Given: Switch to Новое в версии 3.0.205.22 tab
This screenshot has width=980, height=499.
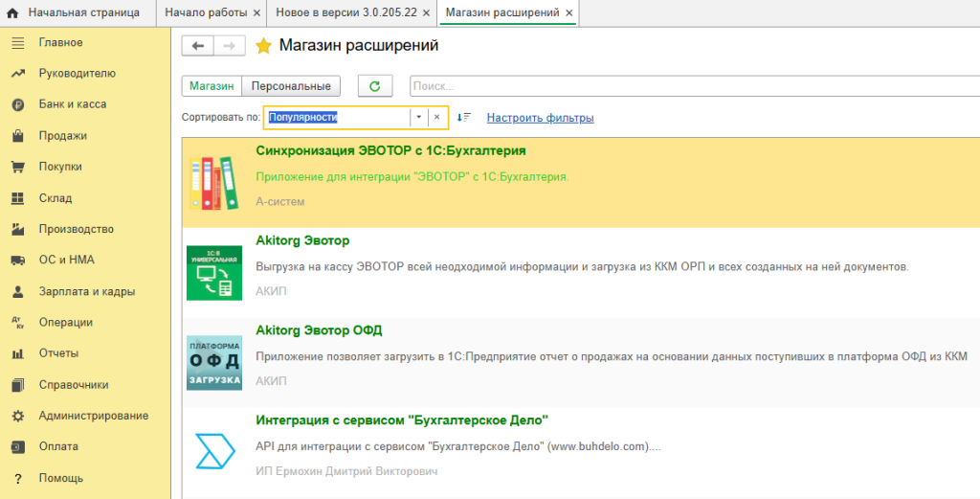Looking at the screenshot, I should tap(346, 13).
